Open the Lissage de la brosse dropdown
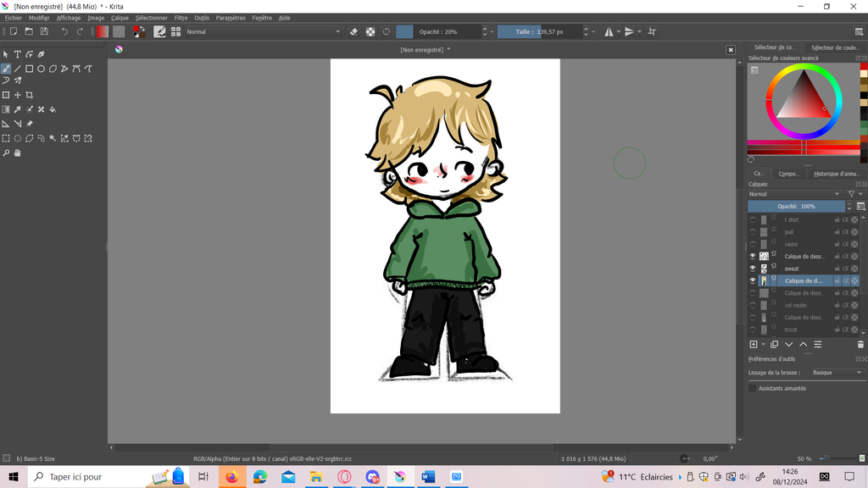The image size is (868, 488). click(x=836, y=373)
